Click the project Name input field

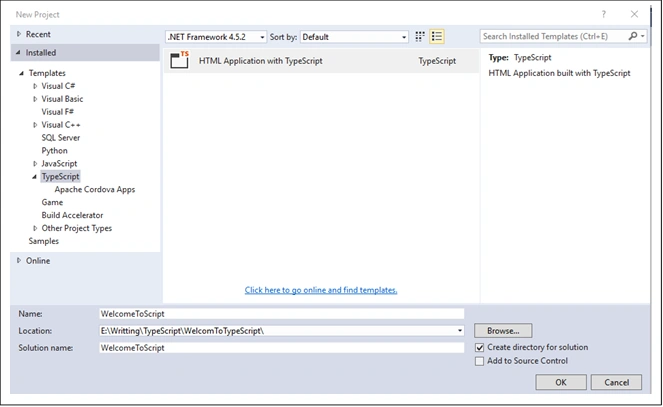click(x=282, y=314)
